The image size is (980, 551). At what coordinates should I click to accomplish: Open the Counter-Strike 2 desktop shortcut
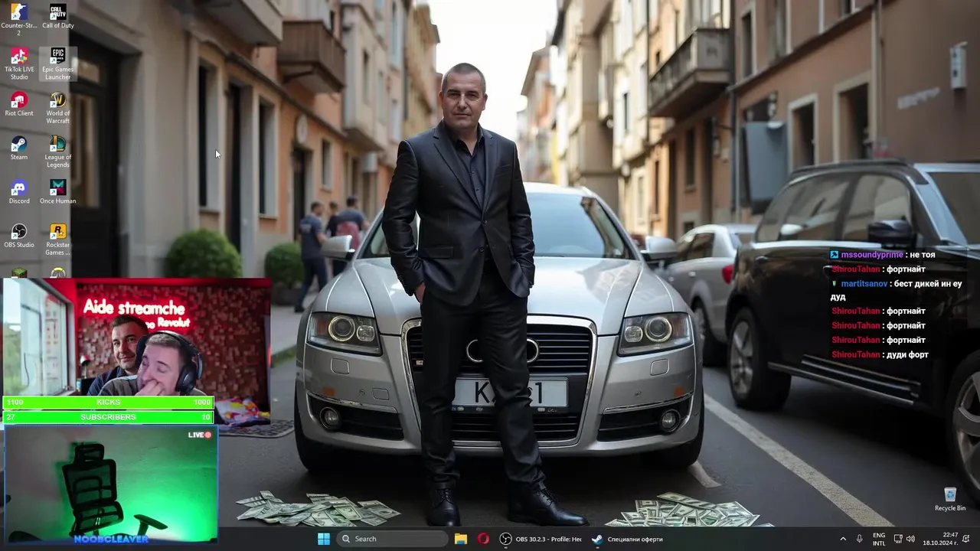(x=19, y=20)
